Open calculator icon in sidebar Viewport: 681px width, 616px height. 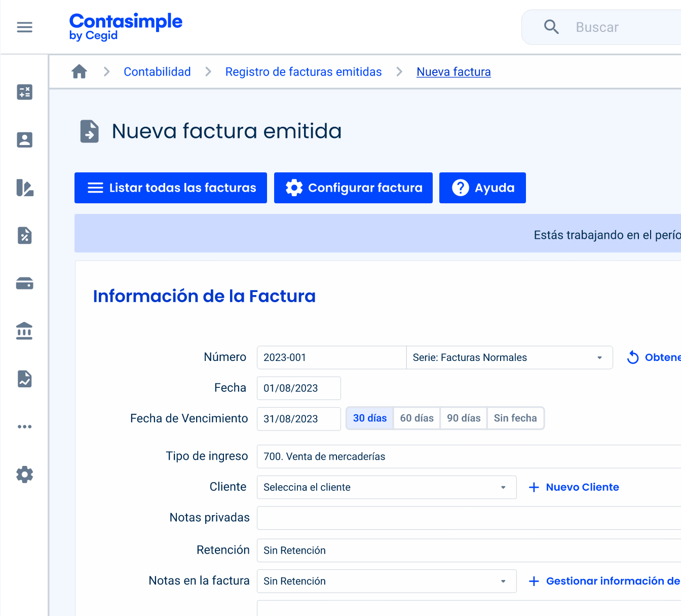click(x=24, y=92)
